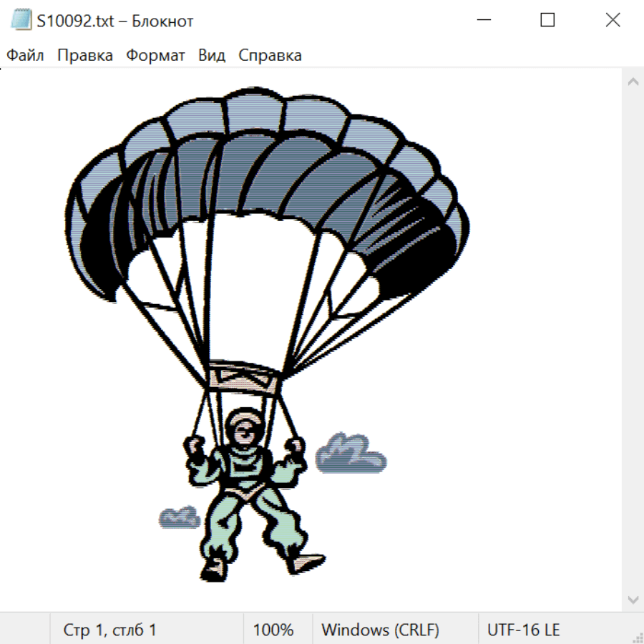Open the Справка menu
Image resolution: width=644 pixels, height=644 pixels.
click(270, 56)
